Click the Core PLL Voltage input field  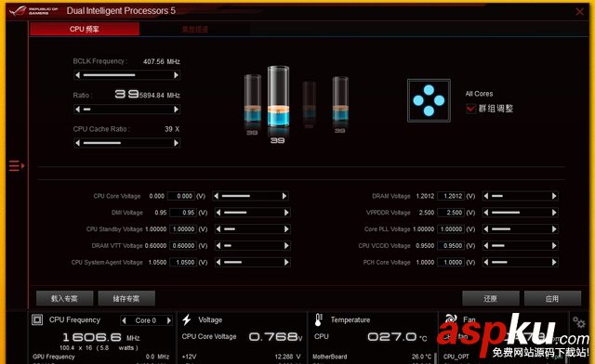pyautogui.click(x=451, y=229)
